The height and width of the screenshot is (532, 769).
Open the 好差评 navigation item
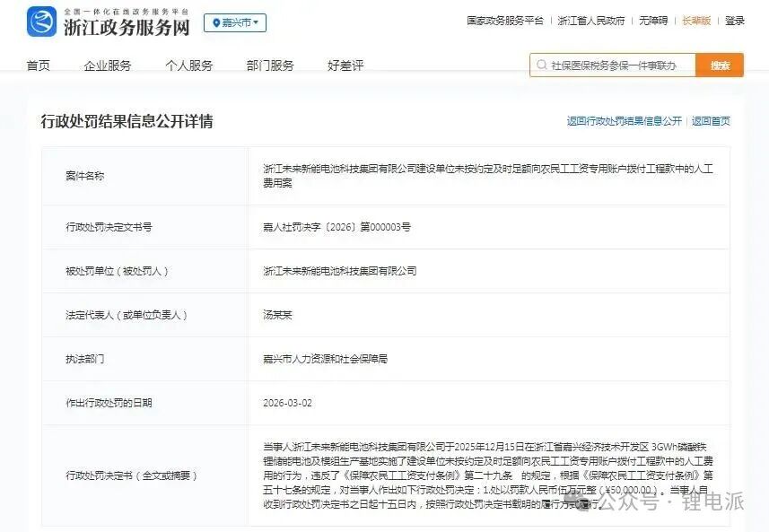pos(345,65)
